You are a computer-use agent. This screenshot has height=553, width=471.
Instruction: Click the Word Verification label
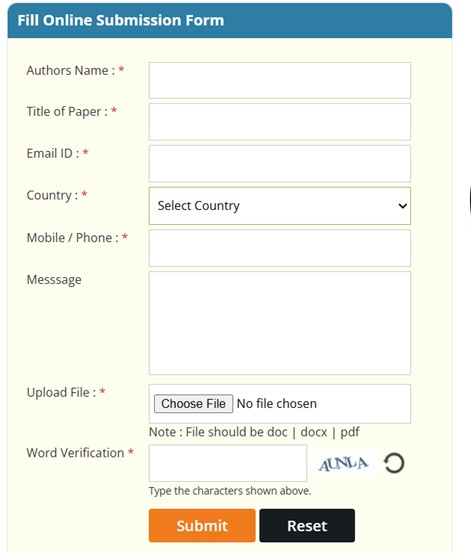click(x=75, y=452)
